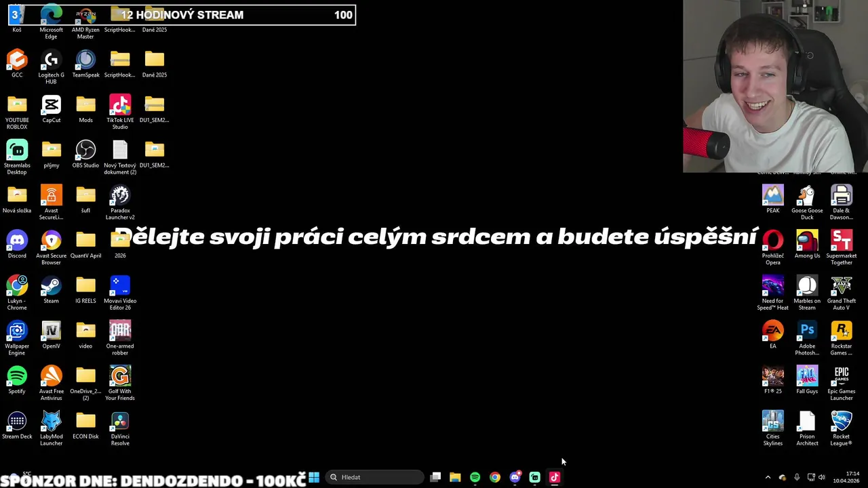Viewport: 868px width, 488px height.
Task: Open F1 25 game shortcut
Action: tap(772, 380)
